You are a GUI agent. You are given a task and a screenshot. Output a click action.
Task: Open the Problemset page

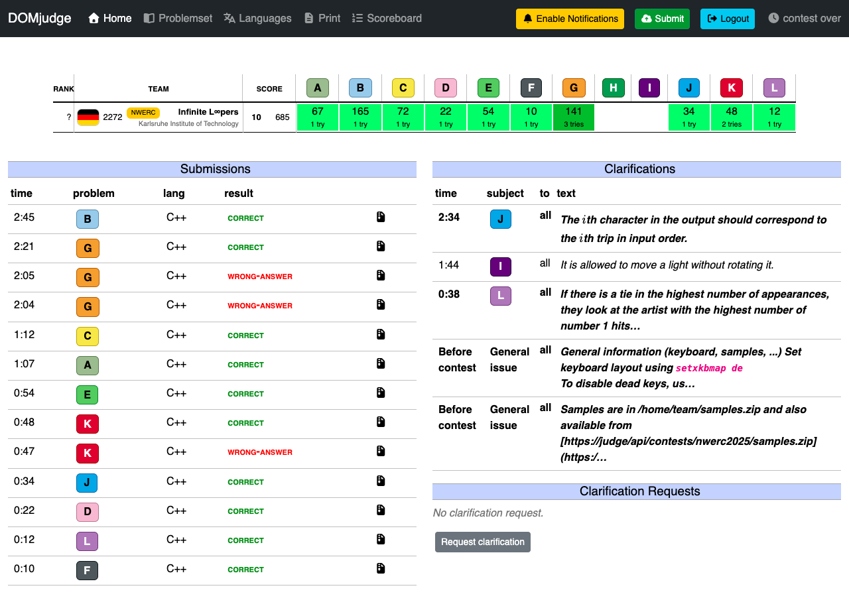(x=178, y=19)
